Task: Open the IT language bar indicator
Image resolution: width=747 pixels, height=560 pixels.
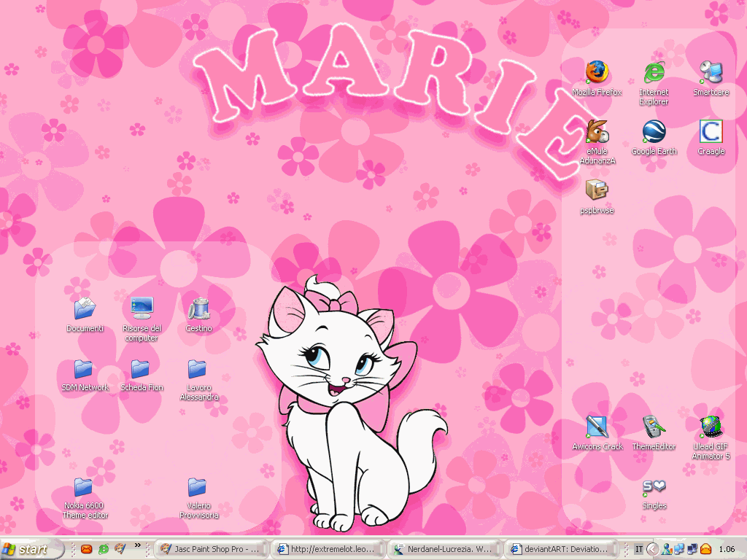Action: (639, 549)
